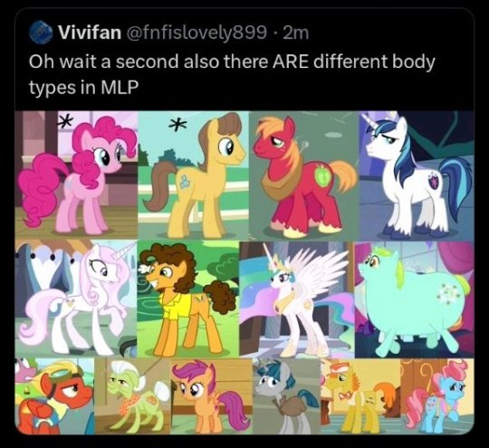Click the pink curly-maned pony image
This screenshot has height=448, width=489.
(76, 176)
